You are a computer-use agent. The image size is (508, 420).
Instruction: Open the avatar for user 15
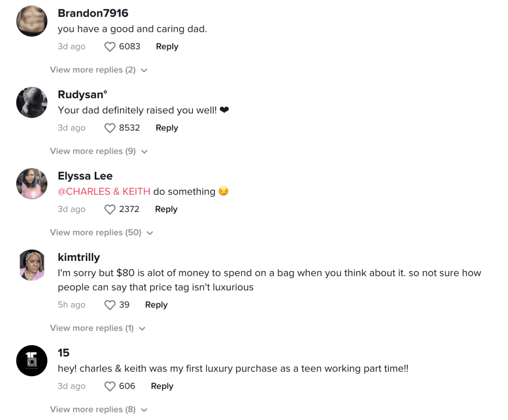(x=31, y=360)
